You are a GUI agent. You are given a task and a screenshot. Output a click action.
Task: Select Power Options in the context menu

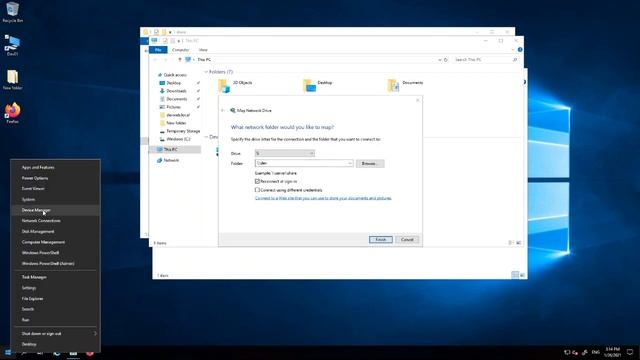tap(55, 178)
